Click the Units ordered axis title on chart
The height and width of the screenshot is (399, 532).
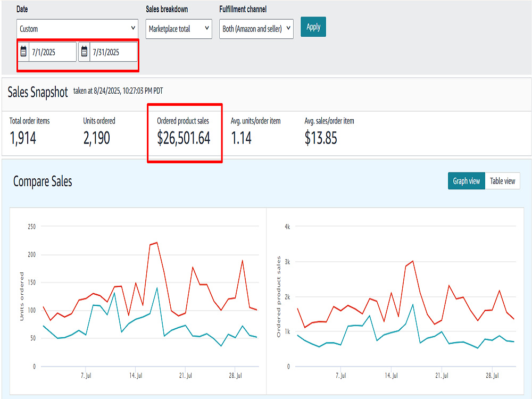click(x=22, y=296)
